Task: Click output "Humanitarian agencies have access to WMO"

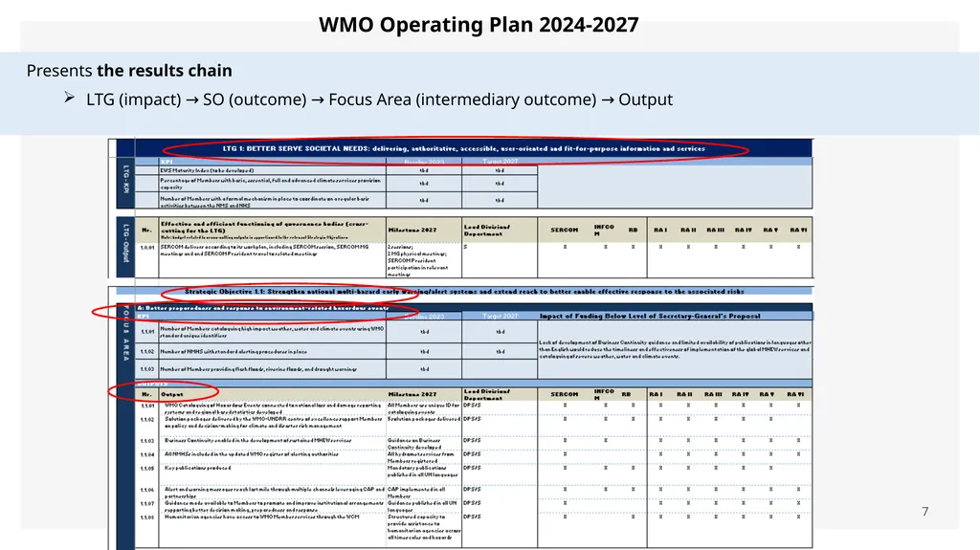Action: tap(262, 517)
